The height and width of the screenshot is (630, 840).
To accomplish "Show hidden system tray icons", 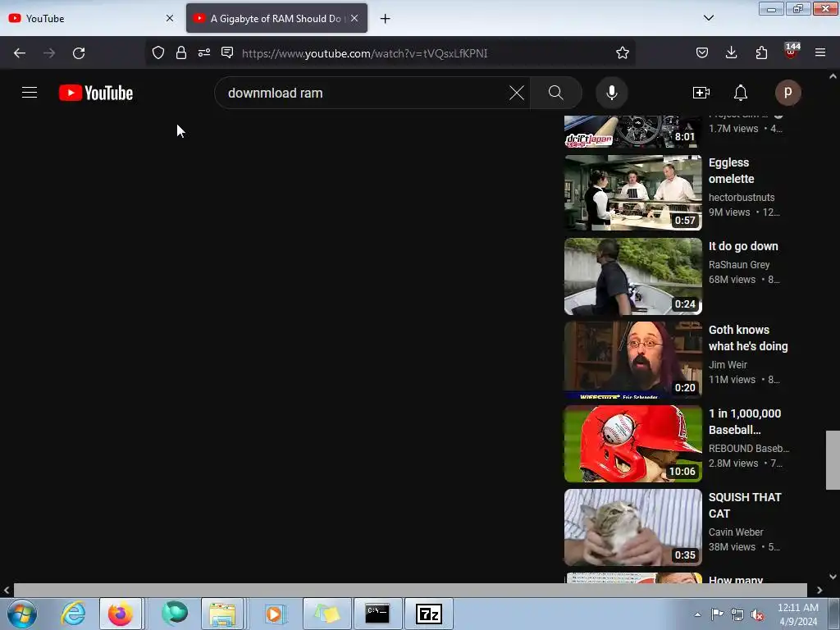I will 697,615.
